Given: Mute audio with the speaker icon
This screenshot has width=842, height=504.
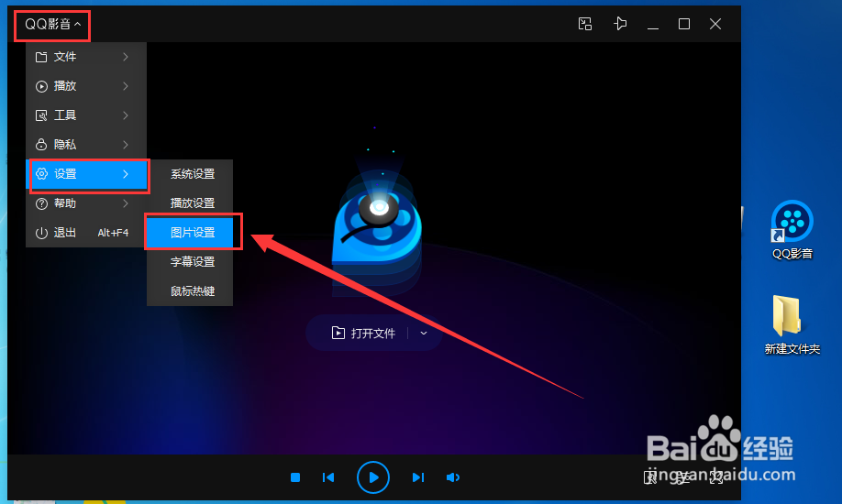Looking at the screenshot, I should coord(453,477).
